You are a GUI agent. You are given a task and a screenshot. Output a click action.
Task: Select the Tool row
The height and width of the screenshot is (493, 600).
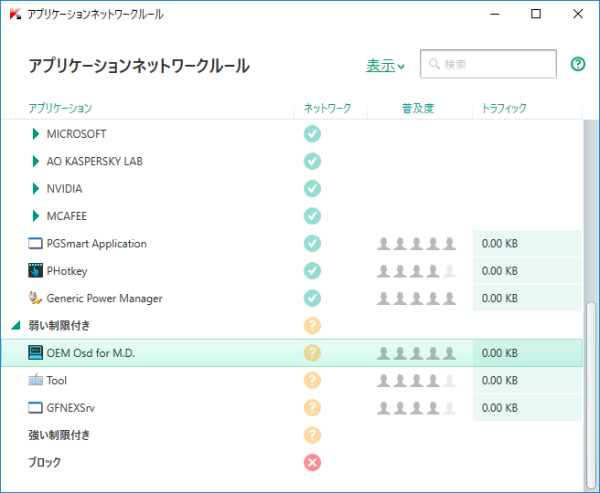point(292,380)
